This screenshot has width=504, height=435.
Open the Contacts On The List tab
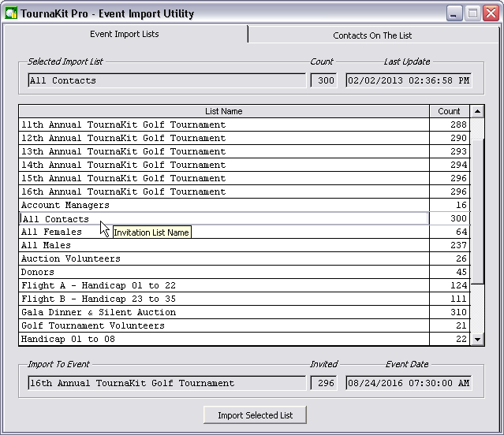click(x=372, y=35)
